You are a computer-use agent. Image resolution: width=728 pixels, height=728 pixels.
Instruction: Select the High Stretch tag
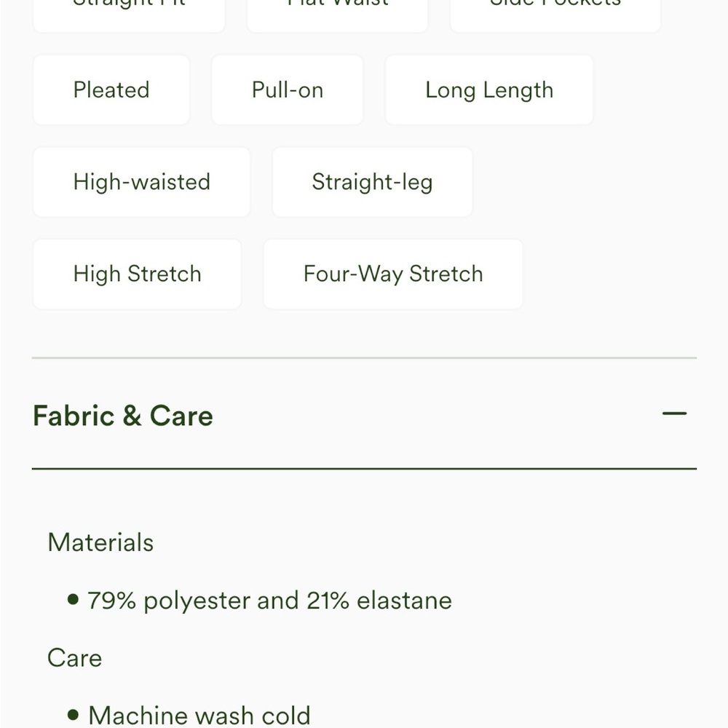click(138, 274)
